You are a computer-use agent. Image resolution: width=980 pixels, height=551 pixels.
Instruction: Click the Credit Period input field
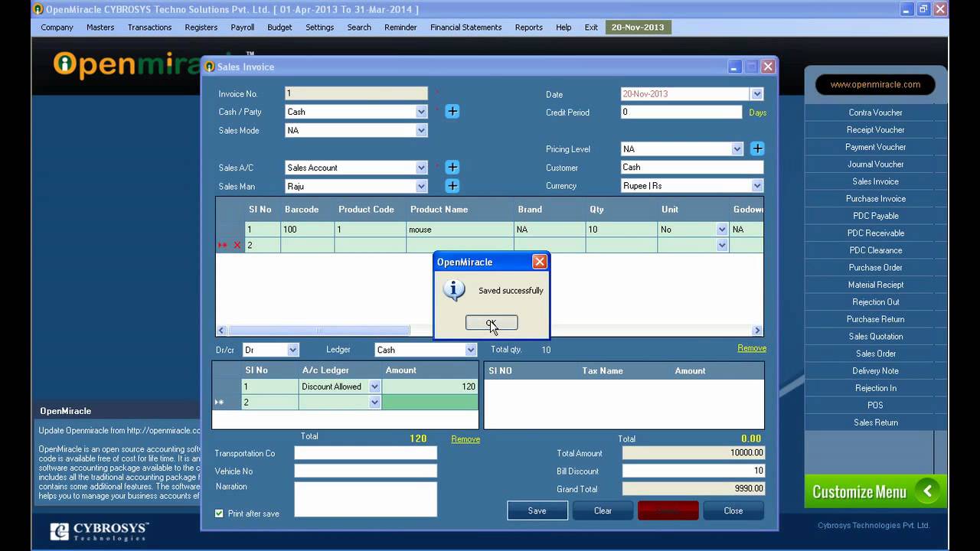681,112
